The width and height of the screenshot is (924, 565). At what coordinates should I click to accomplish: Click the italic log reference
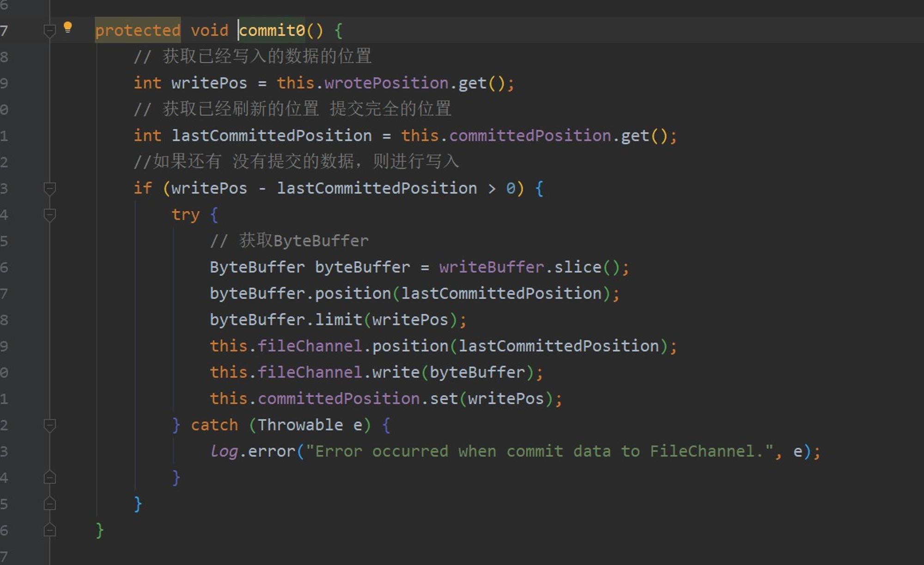(x=224, y=451)
